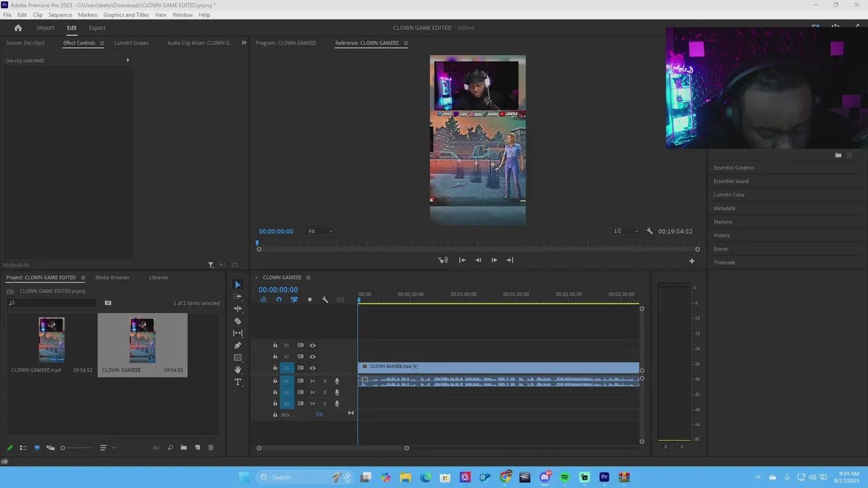Open timeline display settings wrench
The height and width of the screenshot is (488, 868).
(x=325, y=300)
